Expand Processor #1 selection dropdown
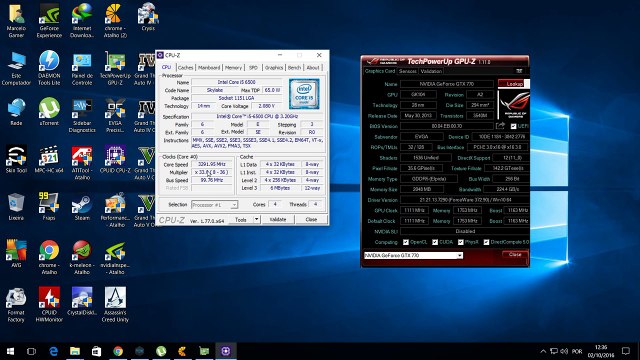 point(234,205)
